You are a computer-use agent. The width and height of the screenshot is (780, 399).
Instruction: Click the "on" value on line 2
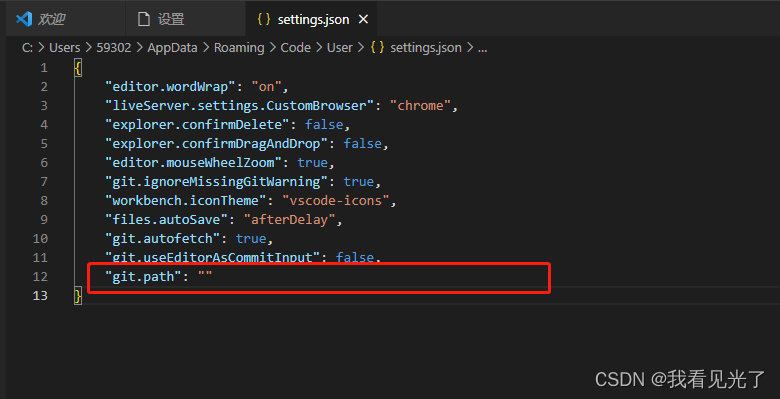point(267,87)
